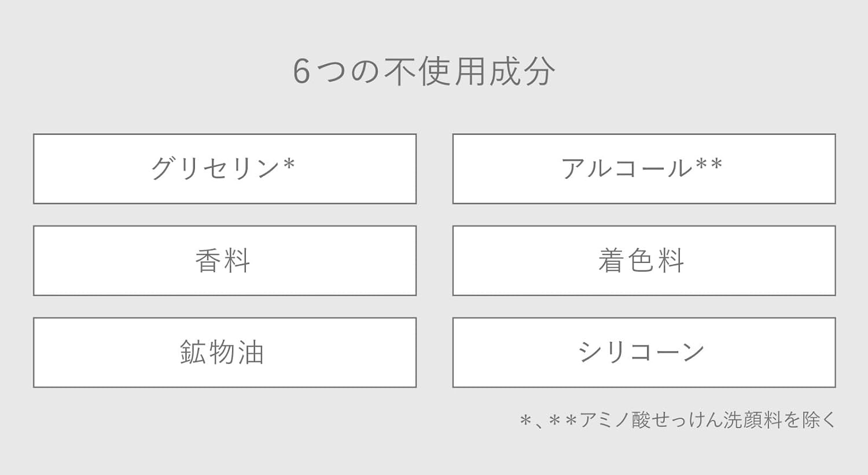Click the 油 character in 鉱物油
Screen dimensions: 868x475
pyautogui.click(x=251, y=352)
